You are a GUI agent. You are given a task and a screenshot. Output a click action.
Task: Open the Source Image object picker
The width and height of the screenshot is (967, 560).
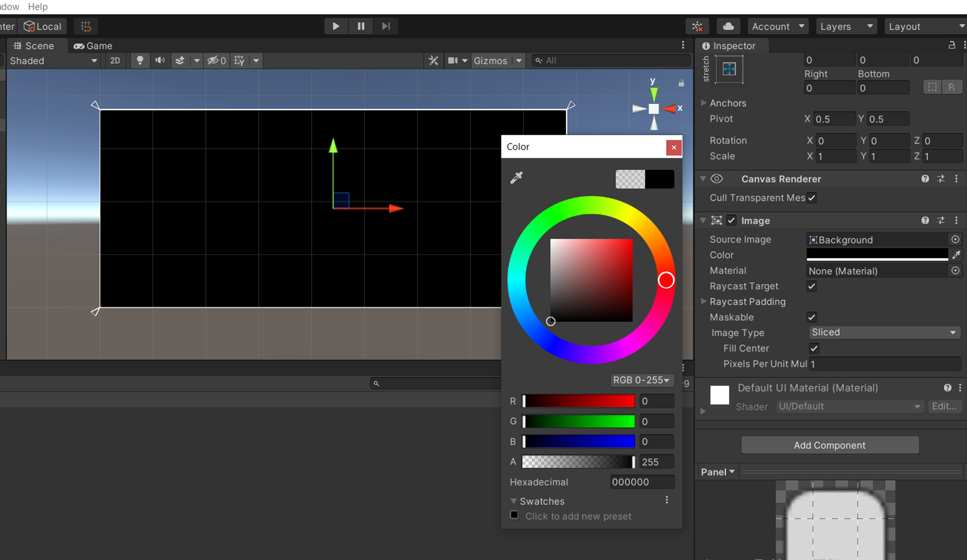[955, 239]
